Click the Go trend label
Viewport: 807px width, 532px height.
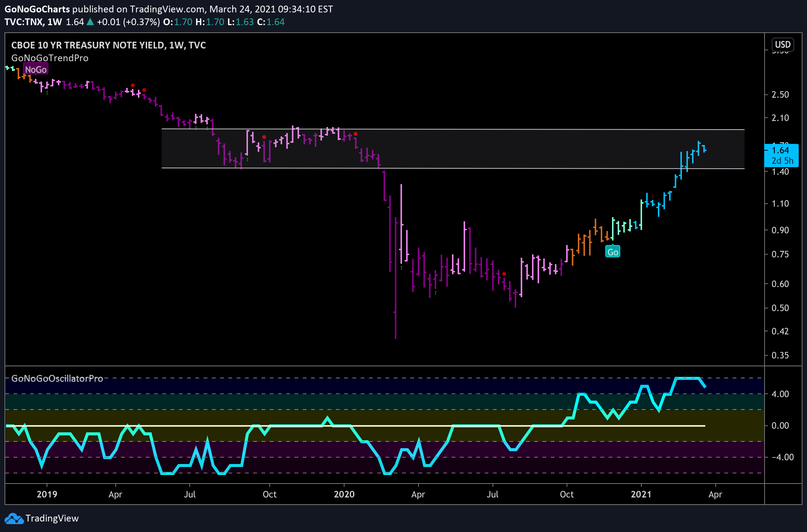[613, 252]
